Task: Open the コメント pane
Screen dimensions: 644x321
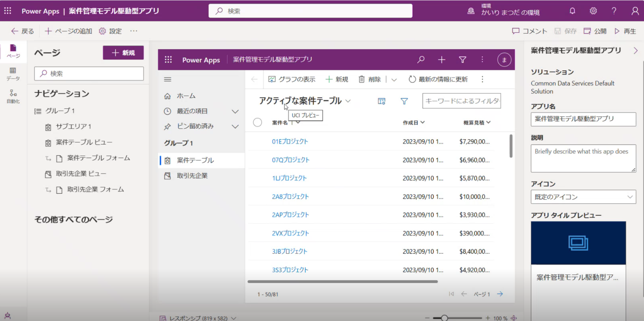Action: coord(530,31)
